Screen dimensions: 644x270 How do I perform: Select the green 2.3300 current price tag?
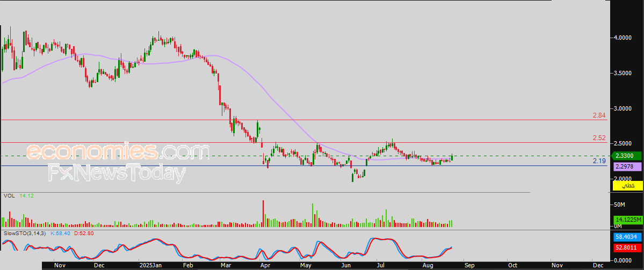pyautogui.click(x=627, y=156)
